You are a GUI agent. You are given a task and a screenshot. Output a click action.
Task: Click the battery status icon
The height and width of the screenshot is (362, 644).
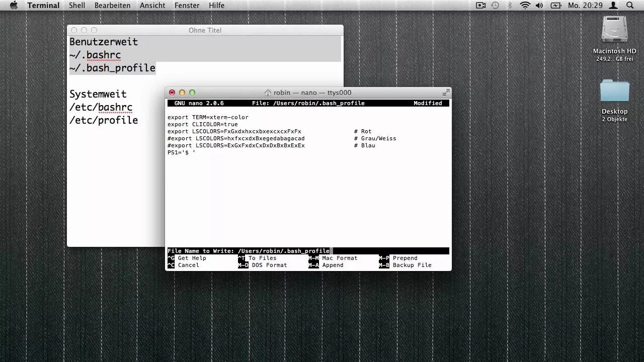[x=556, y=5]
